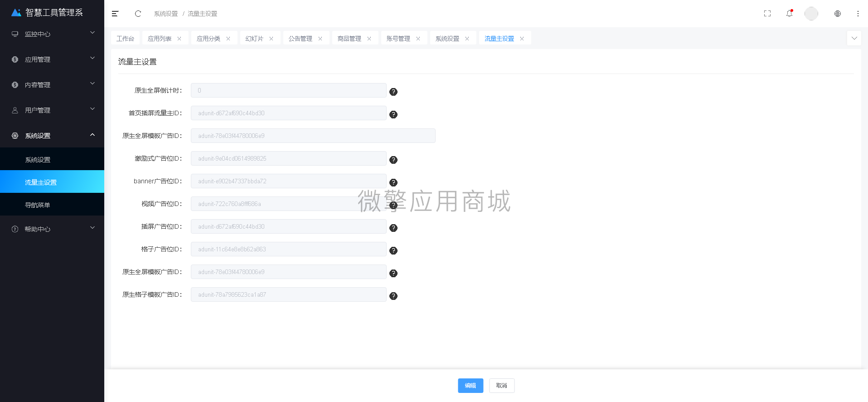
Task: Collapse the 系统设置 sidebar menu
Action: point(52,136)
